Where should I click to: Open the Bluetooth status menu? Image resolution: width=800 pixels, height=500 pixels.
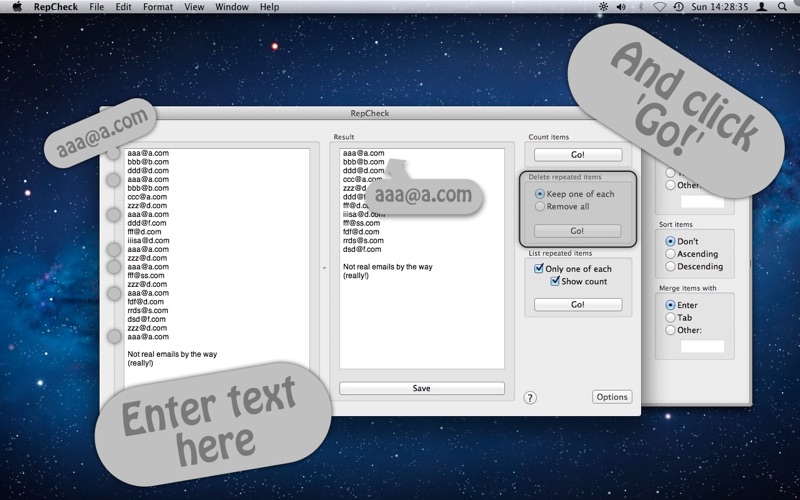tap(641, 7)
